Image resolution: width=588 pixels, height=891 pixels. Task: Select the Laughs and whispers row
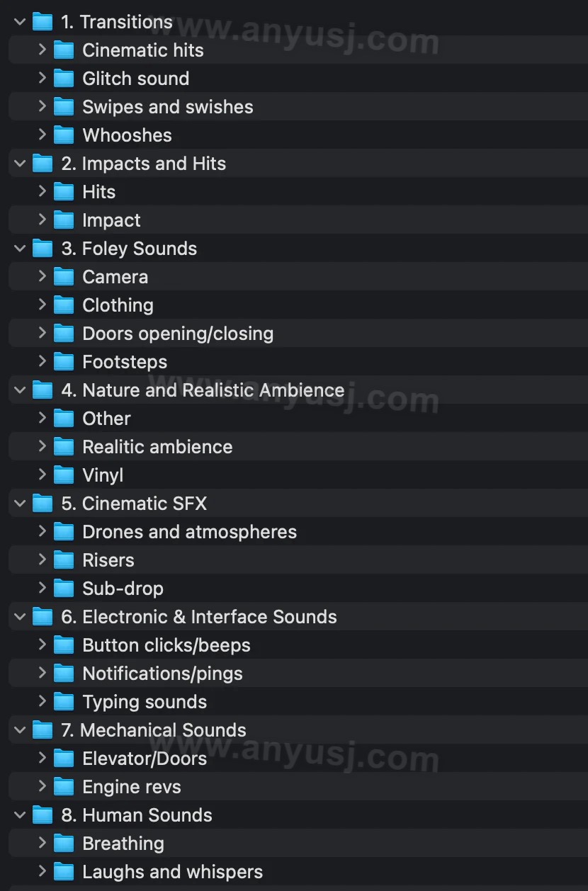(298, 872)
